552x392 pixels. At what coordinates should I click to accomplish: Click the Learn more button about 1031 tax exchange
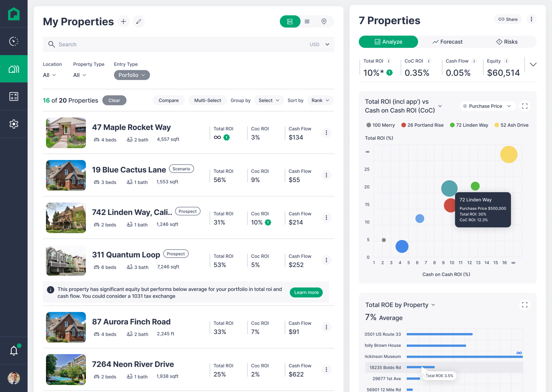pyautogui.click(x=306, y=292)
